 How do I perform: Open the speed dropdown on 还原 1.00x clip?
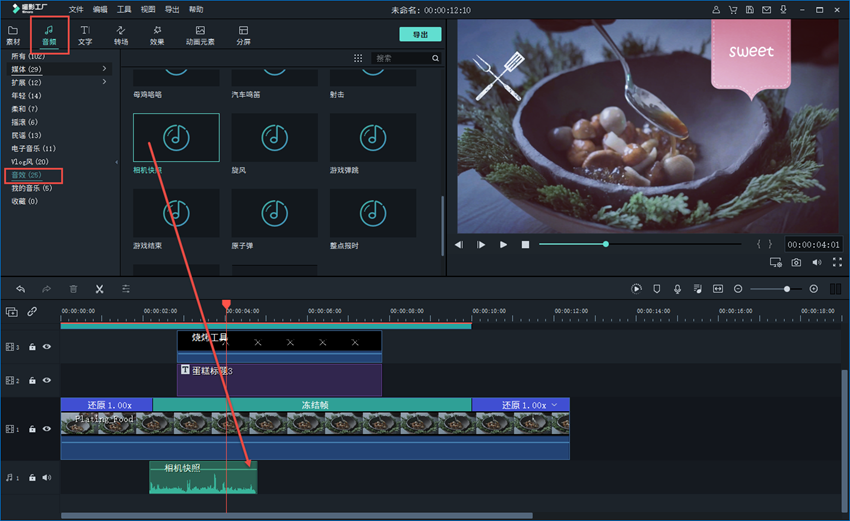[x=555, y=405]
